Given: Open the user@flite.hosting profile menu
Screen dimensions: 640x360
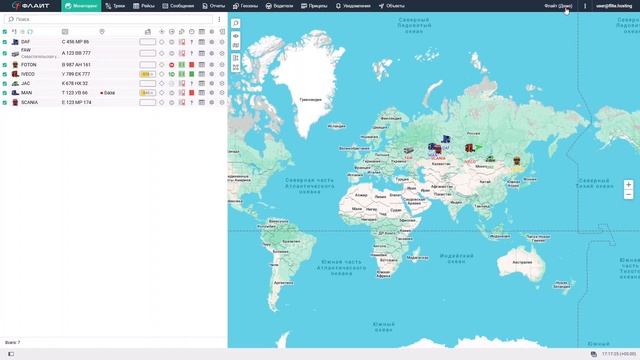Looking at the screenshot, I should pos(614,6).
